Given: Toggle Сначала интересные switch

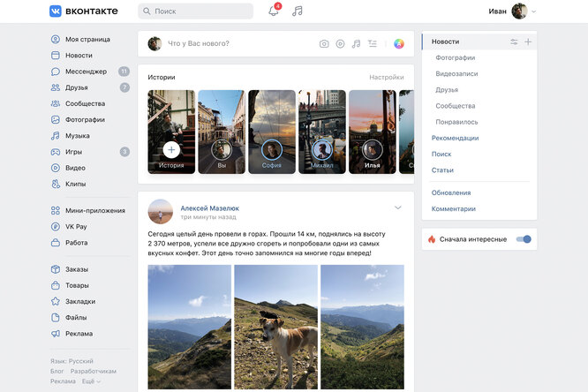Looking at the screenshot, I should 524,239.
